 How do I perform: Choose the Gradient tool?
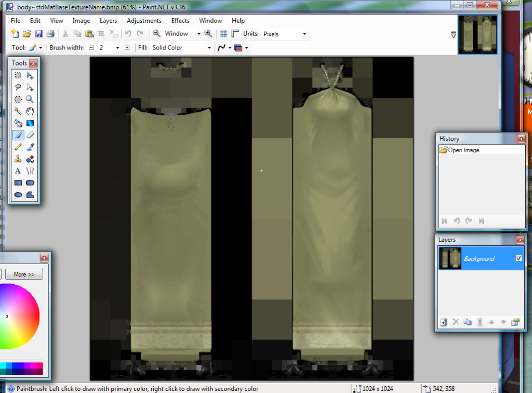[30, 123]
